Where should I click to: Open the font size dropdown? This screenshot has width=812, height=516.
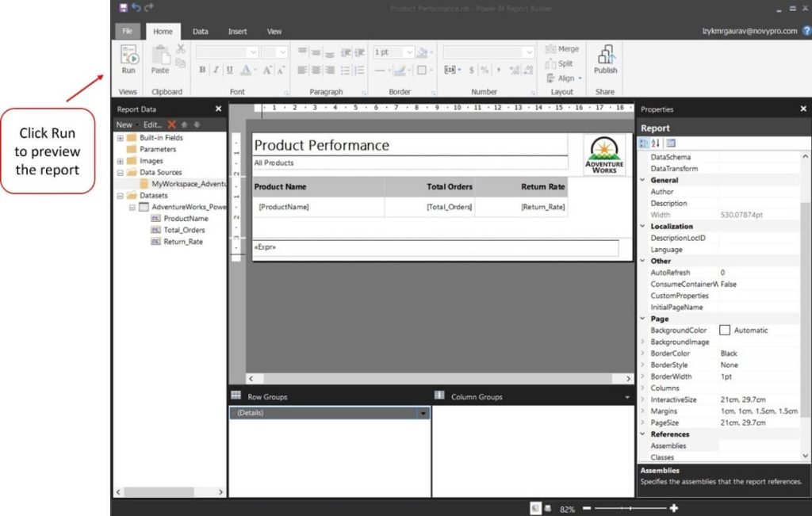pos(282,52)
